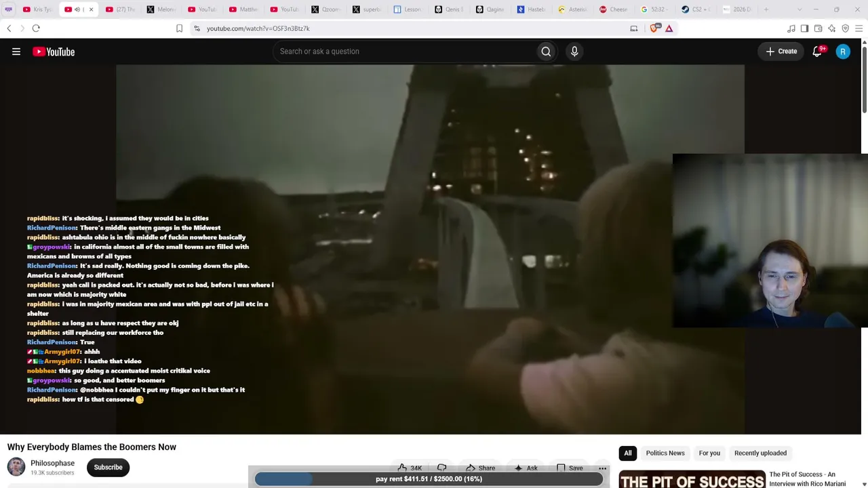Switch to the Cheese tab

614,9
